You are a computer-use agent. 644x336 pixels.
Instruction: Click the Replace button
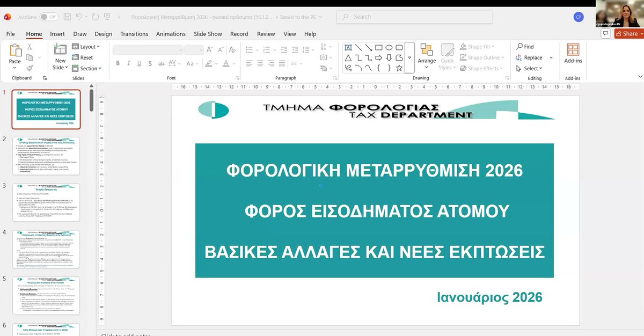click(x=530, y=57)
